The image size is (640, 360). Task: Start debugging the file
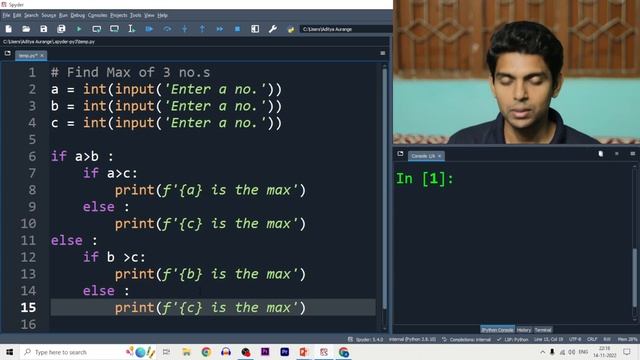point(149,29)
